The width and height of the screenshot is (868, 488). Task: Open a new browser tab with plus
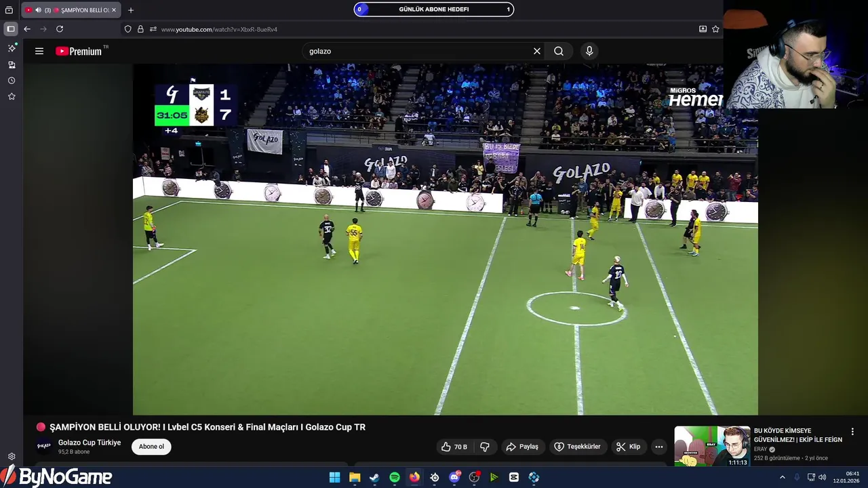pos(131,10)
